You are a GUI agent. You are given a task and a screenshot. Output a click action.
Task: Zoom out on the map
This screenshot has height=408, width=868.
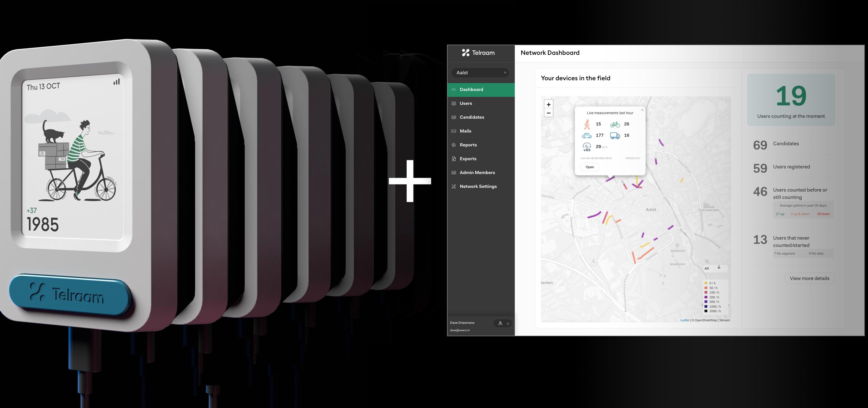(549, 113)
